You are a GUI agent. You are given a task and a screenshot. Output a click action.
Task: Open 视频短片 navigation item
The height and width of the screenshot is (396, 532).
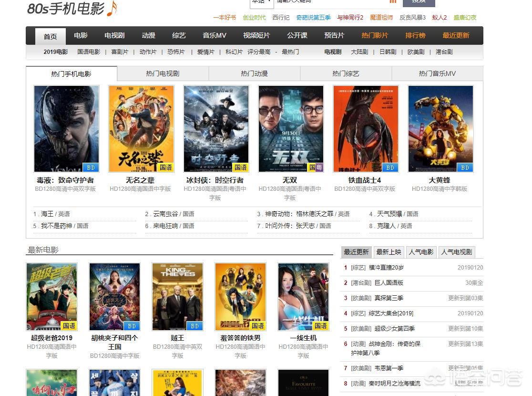click(256, 35)
